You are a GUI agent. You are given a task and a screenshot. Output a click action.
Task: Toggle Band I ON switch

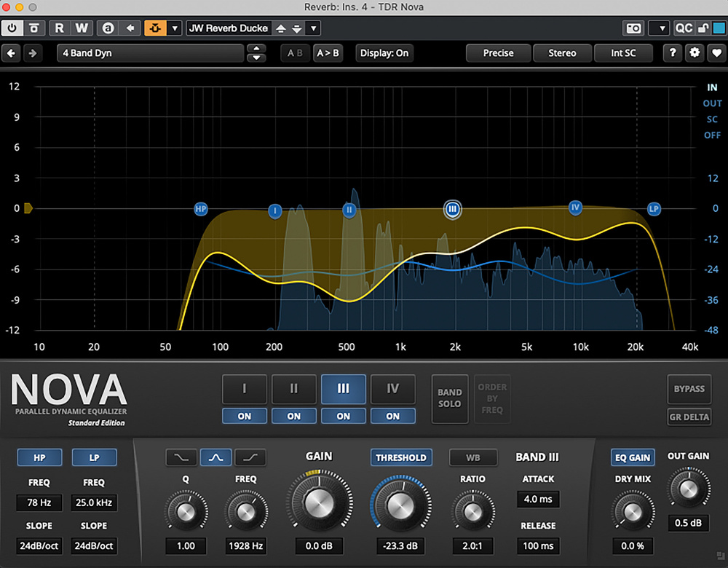pyautogui.click(x=244, y=416)
